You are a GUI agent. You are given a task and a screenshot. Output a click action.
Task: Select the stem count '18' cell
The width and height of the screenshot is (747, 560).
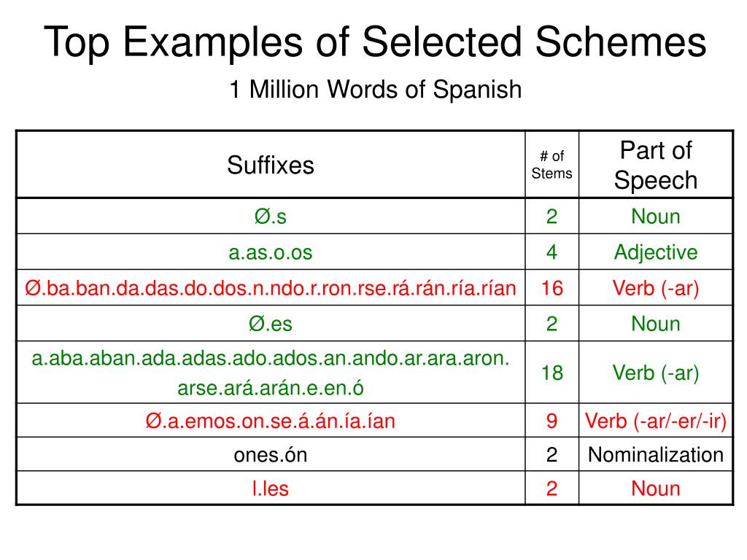coord(551,373)
